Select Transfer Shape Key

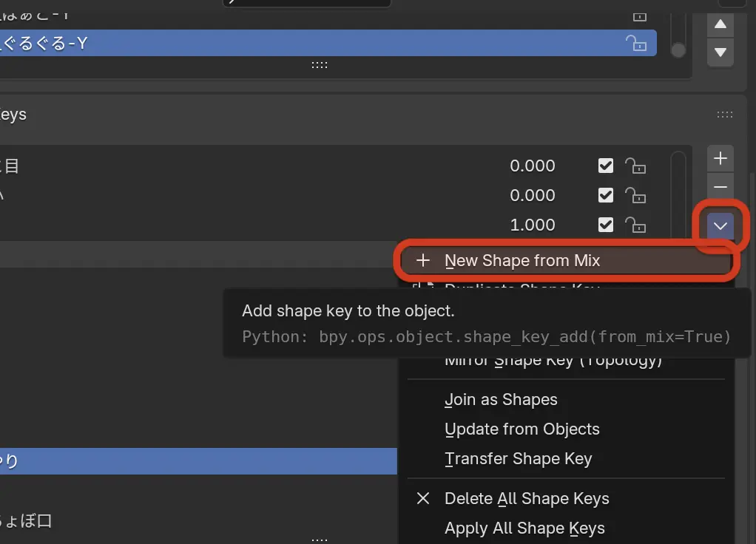567,459
